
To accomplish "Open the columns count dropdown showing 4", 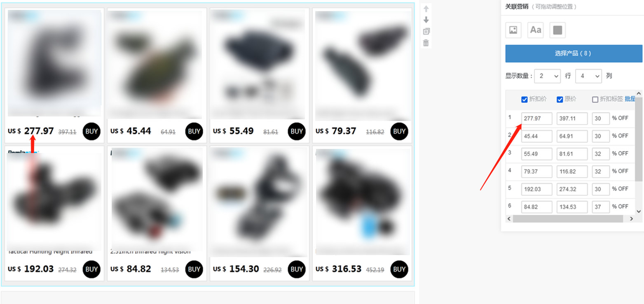I will pyautogui.click(x=588, y=76).
